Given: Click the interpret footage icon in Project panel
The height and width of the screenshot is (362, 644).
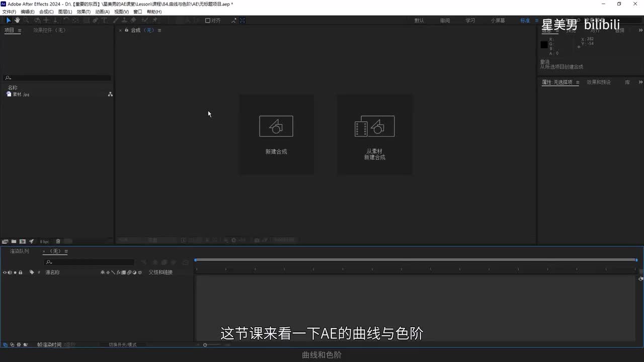Looking at the screenshot, I should point(5,242).
